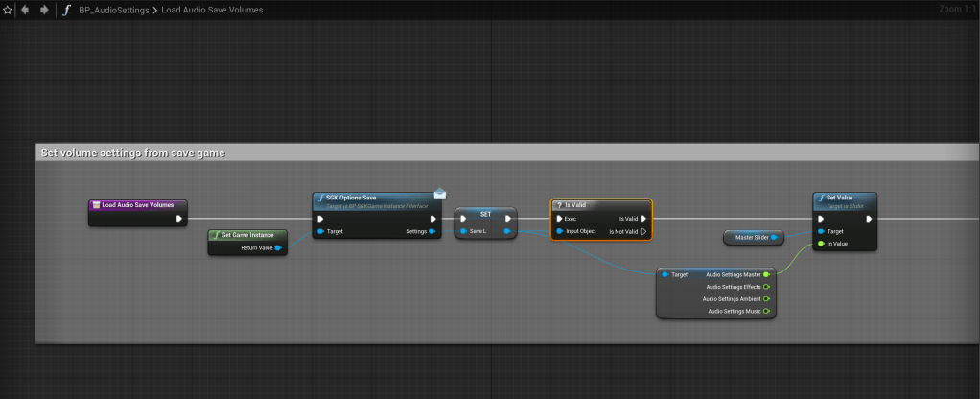Click the Load Audio Save Volumes breadcrumb
Image resolution: width=980 pixels, height=399 pixels.
click(212, 10)
